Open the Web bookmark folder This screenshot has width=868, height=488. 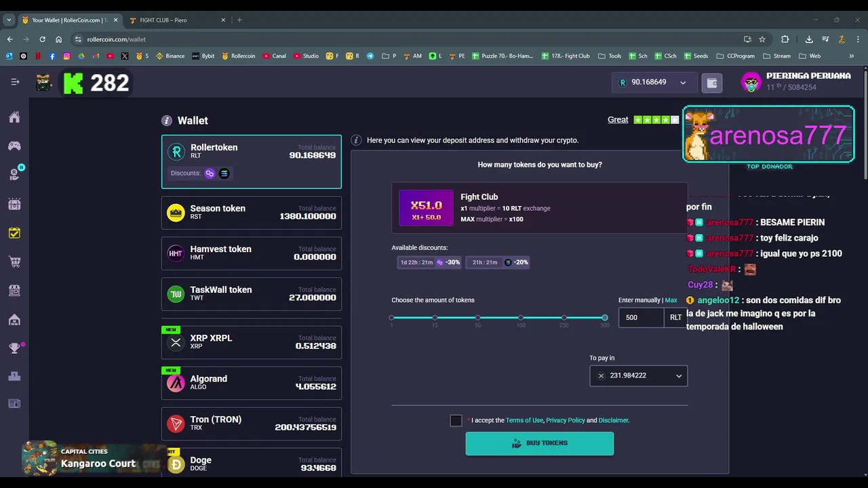[x=810, y=56]
